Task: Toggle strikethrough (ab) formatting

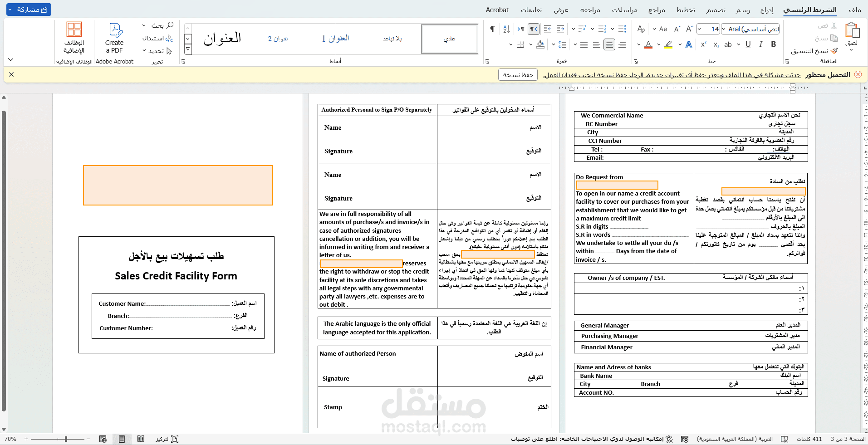Action: coord(728,44)
